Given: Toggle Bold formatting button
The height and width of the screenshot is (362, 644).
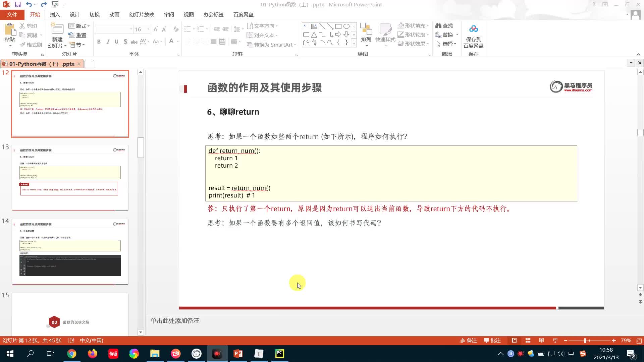Looking at the screenshot, I should (x=99, y=42).
